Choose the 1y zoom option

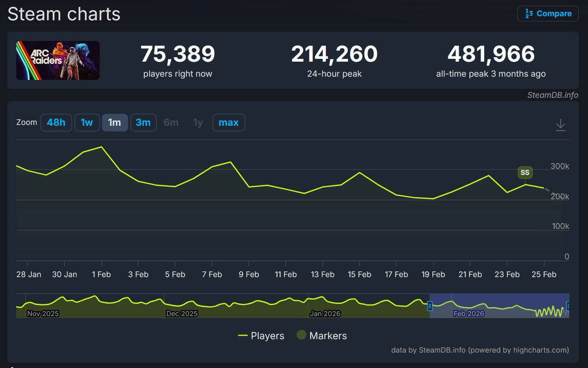(x=198, y=122)
